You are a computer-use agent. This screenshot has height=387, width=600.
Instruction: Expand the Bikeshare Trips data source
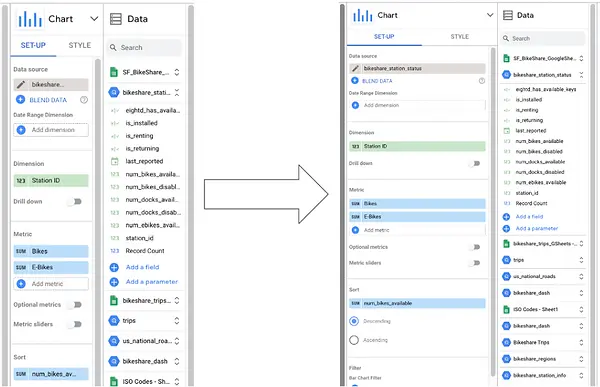click(x=581, y=343)
